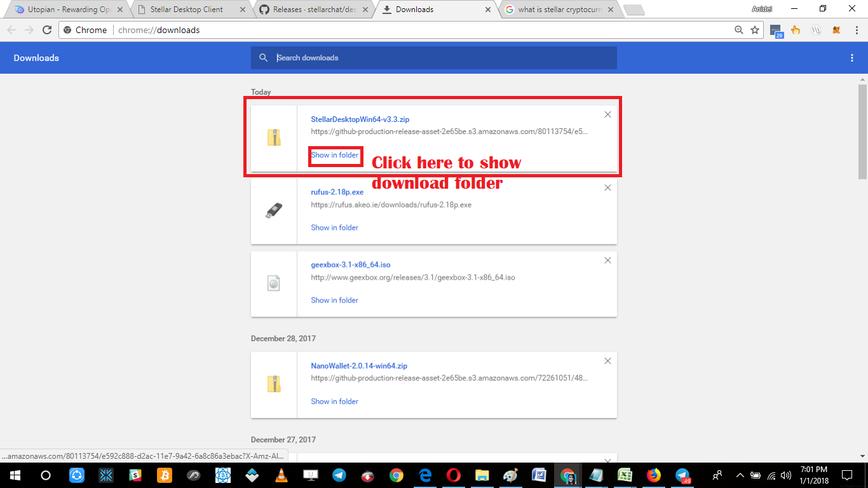Open the NanoWallet-2.0.14-win64.zip file link
Image resolution: width=868 pixels, height=488 pixels.
tap(359, 365)
